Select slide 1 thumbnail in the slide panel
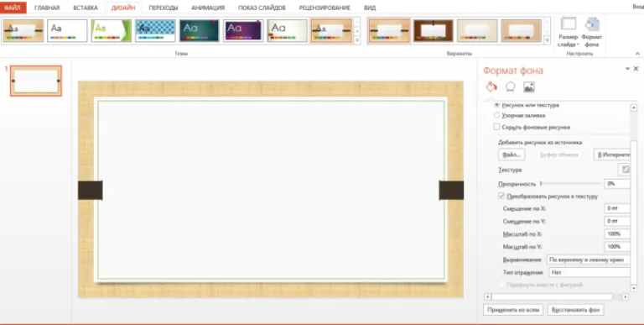 36,81
